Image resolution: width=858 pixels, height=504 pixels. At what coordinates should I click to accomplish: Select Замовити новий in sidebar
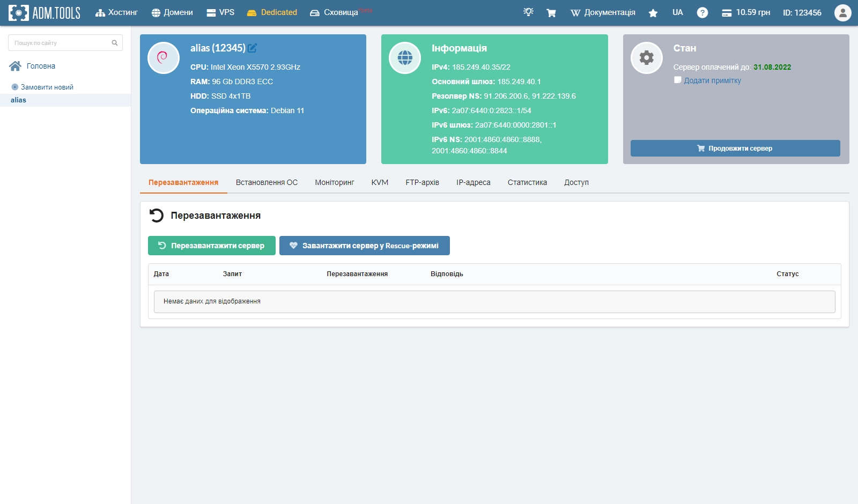(47, 87)
